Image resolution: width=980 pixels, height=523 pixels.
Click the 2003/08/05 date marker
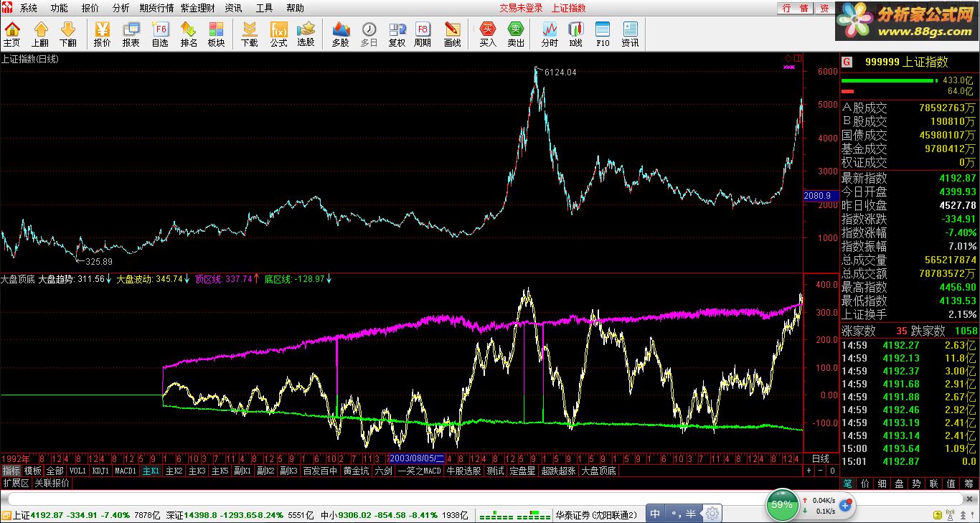point(417,458)
